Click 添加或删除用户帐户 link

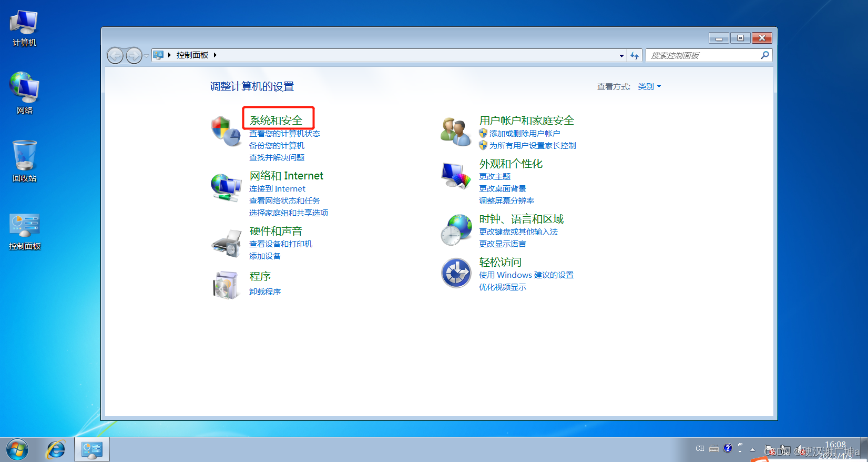525,134
